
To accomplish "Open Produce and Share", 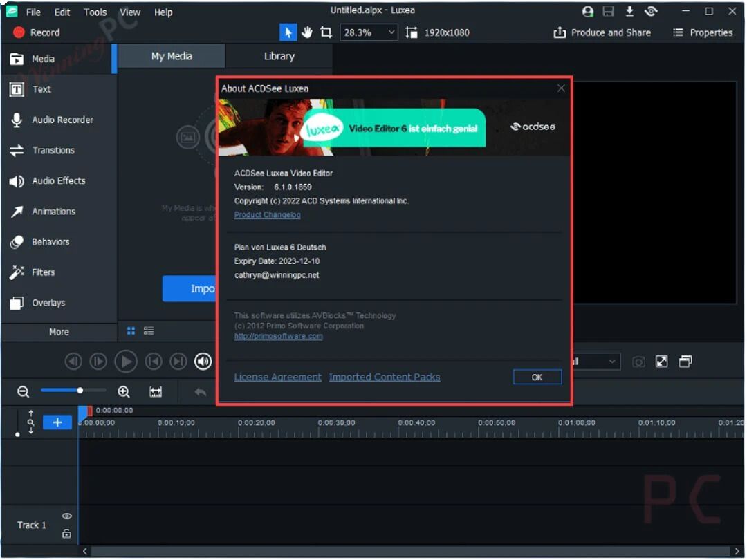I will pos(602,32).
